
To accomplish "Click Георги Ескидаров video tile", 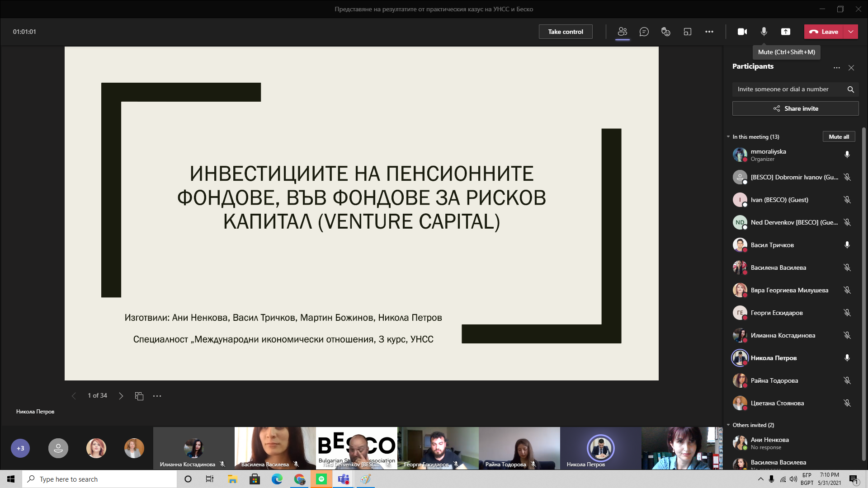I will [x=438, y=448].
